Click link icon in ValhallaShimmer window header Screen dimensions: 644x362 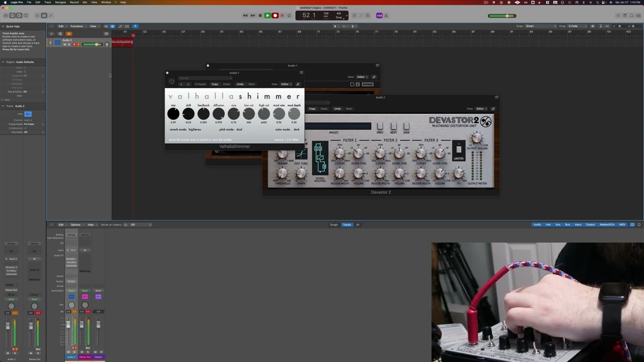click(298, 84)
